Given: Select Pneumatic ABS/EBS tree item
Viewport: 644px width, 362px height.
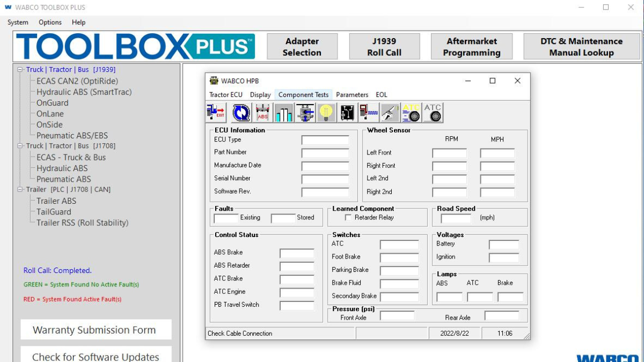Looking at the screenshot, I should click(x=72, y=136).
